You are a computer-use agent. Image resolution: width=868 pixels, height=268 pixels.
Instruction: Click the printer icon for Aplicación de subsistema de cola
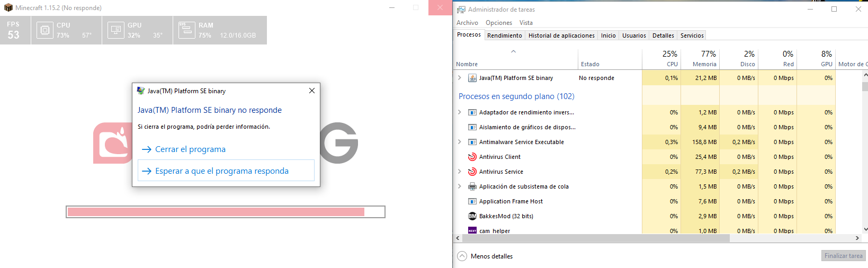tap(472, 186)
